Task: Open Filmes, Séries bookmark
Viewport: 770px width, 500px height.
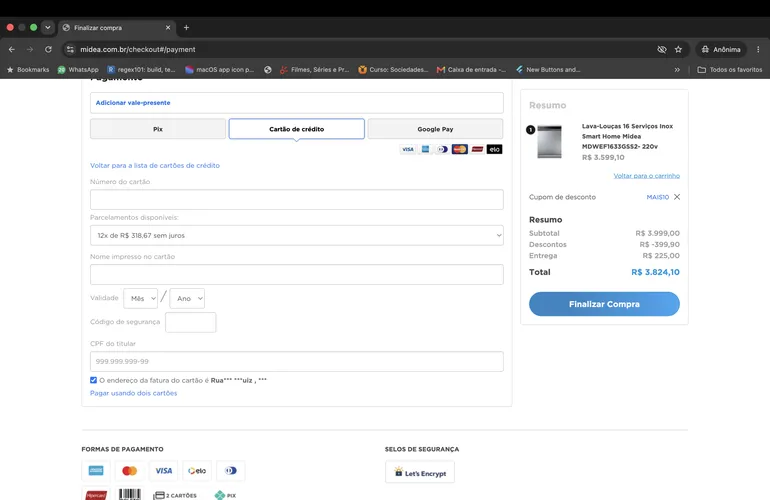Action: coord(314,70)
